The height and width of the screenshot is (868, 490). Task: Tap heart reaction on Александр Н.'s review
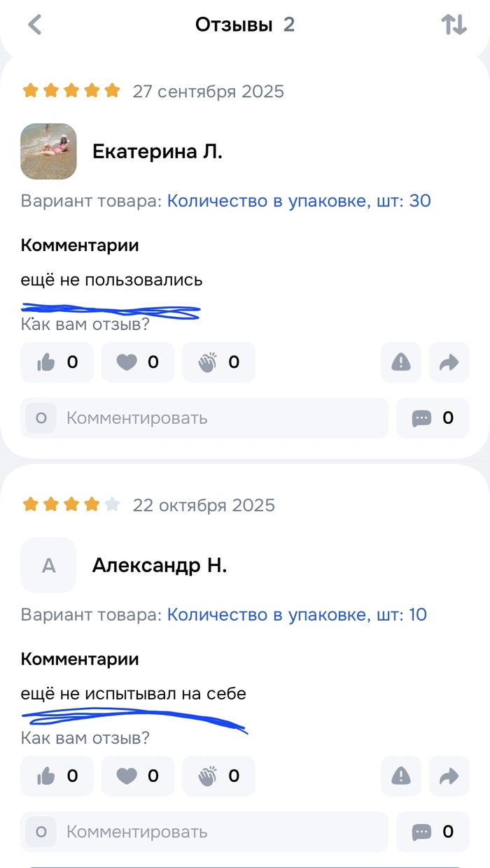click(x=137, y=776)
